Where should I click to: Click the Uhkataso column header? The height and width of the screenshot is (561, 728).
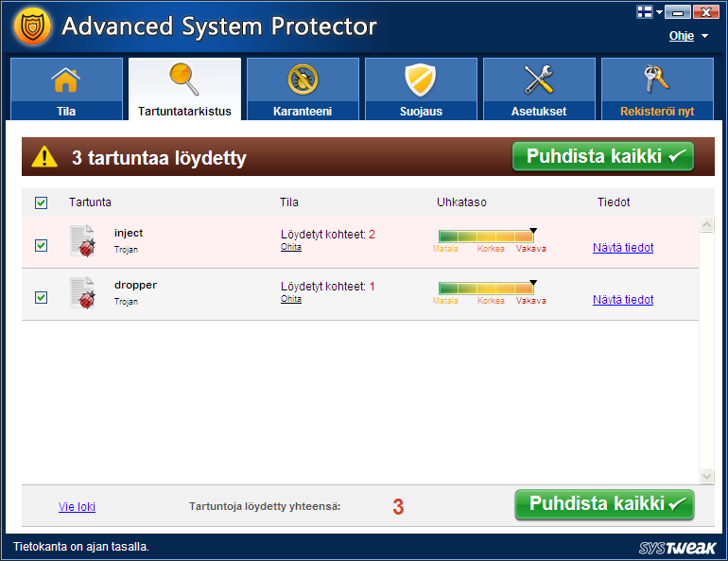(461, 202)
